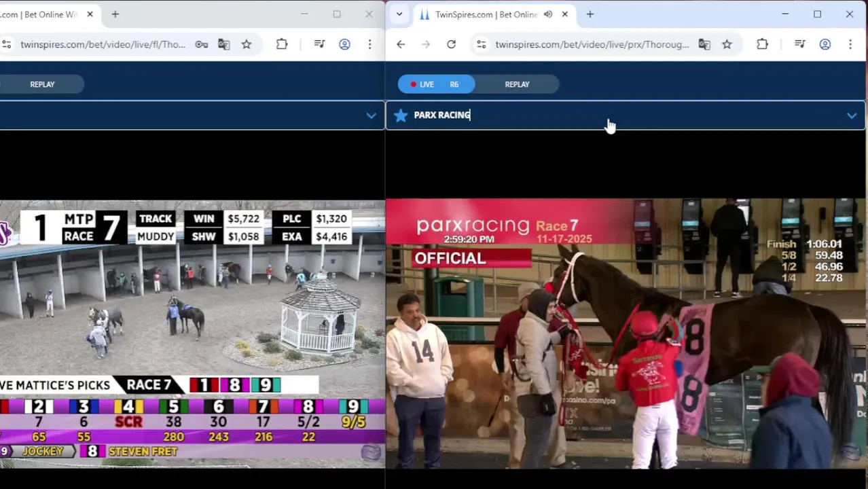Open a new tab in left window
Viewport: 868px width, 489px height.
click(115, 14)
